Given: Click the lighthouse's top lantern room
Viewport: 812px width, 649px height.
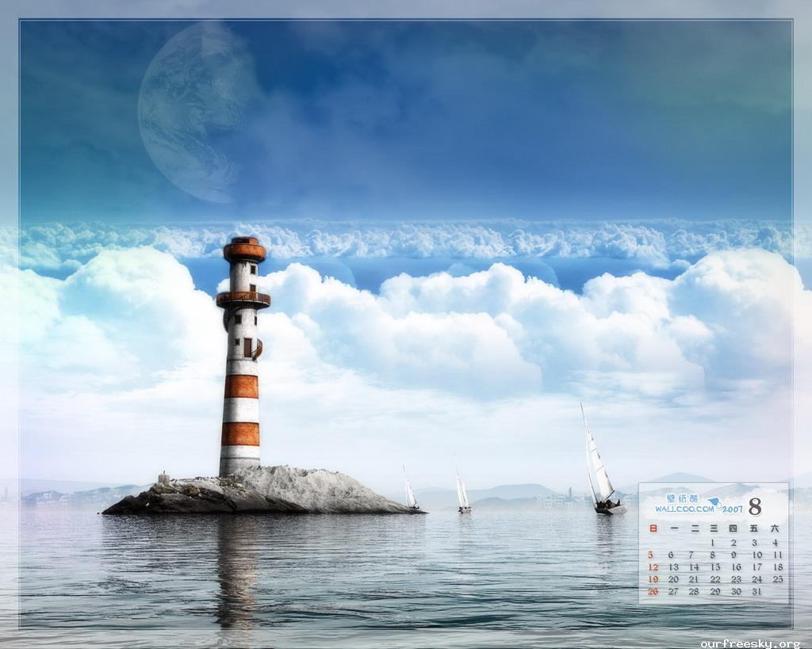Looking at the screenshot, I should click(x=244, y=250).
